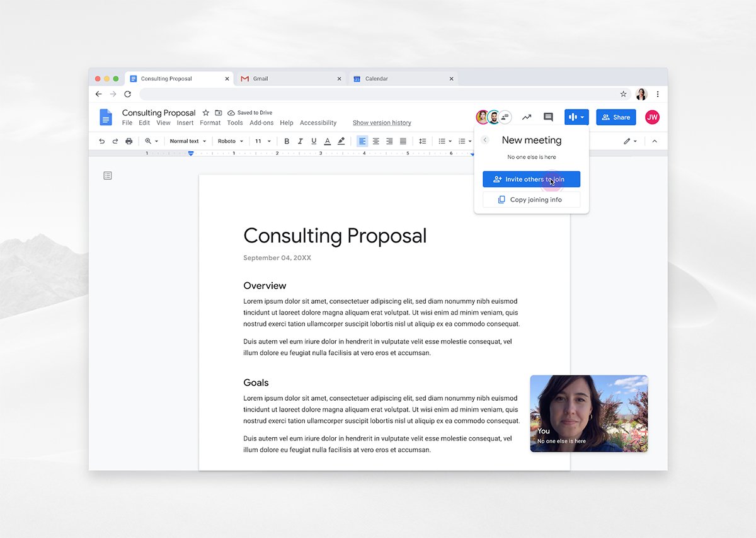756x538 pixels.
Task: Bookmark the page with the star icon
Action: pyautogui.click(x=623, y=94)
